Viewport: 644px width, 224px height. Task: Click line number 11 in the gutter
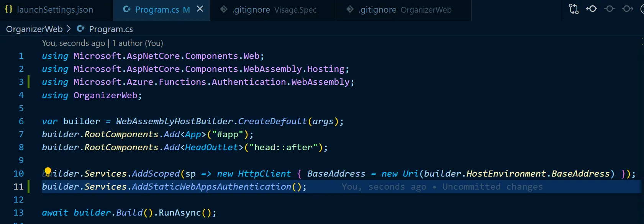19,187
